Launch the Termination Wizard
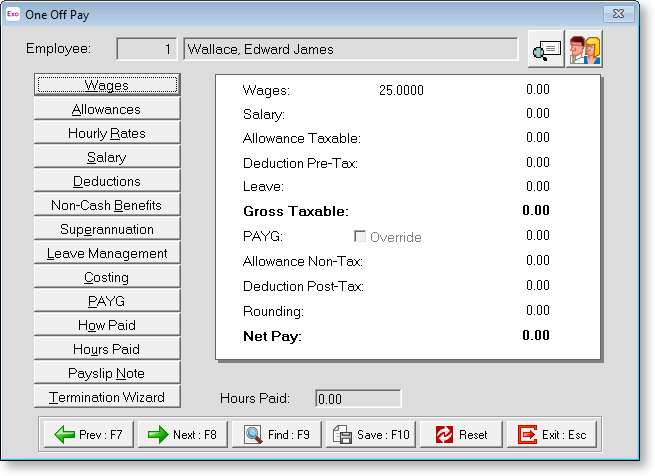This screenshot has height=476, width=655. point(106,397)
